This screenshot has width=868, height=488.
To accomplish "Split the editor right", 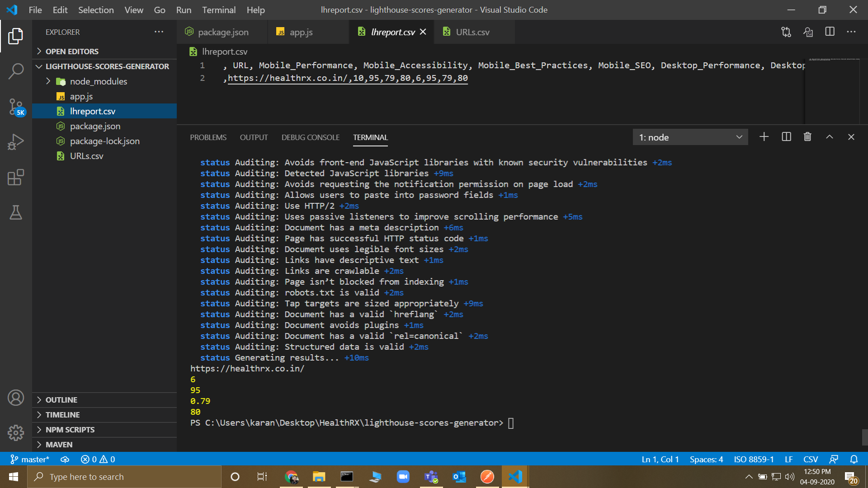I will (x=830, y=32).
